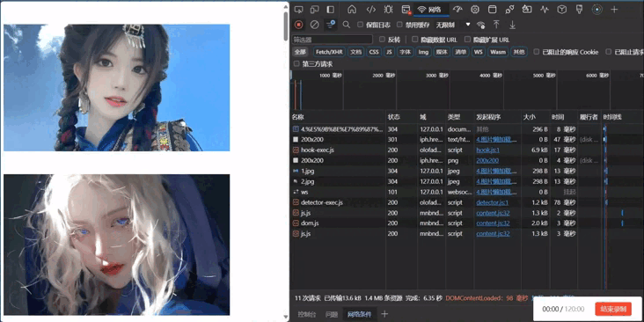This screenshot has height=322, width=644.
Task: Open content.js:32 link in dom.js row
Action: click(493, 223)
